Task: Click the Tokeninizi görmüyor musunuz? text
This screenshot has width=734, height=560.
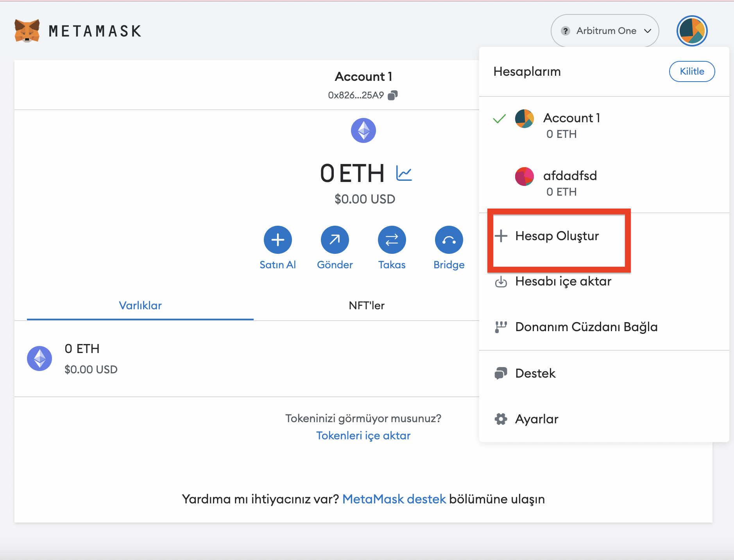Action: tap(363, 418)
